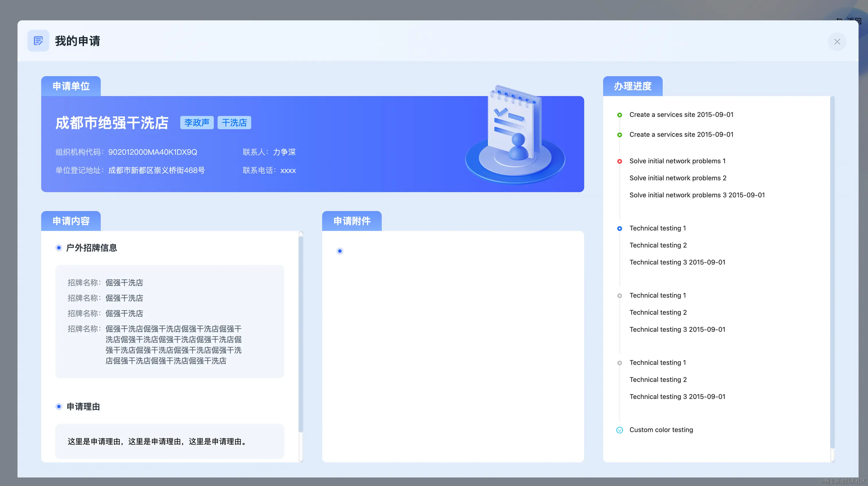
Task: Select the 办理进度 tab label
Action: coord(632,86)
